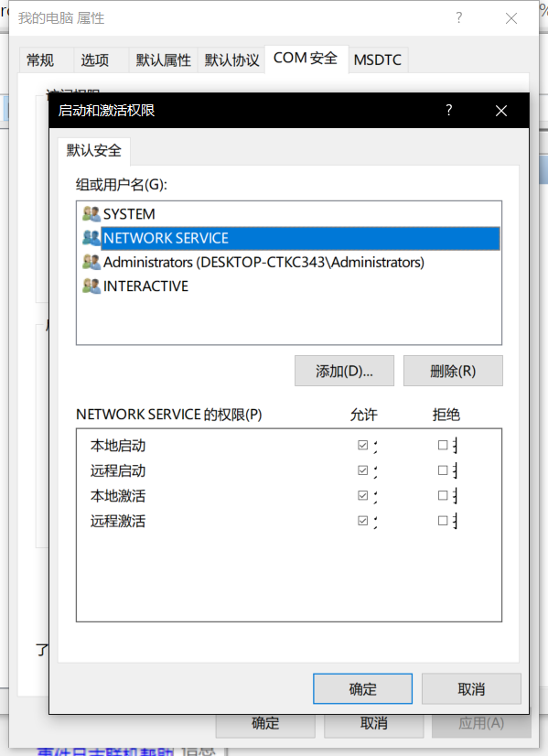Check deny box for 本地启动
Viewport: 548px width, 756px height.
coord(443,445)
